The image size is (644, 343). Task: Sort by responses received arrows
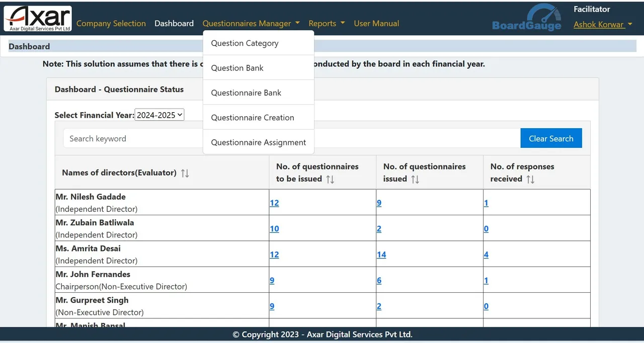pos(530,179)
